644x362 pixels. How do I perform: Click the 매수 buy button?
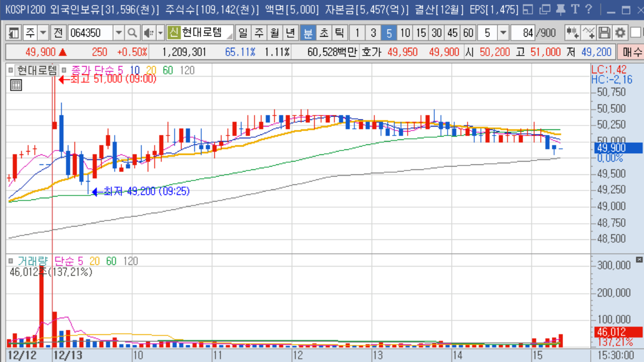point(631,52)
